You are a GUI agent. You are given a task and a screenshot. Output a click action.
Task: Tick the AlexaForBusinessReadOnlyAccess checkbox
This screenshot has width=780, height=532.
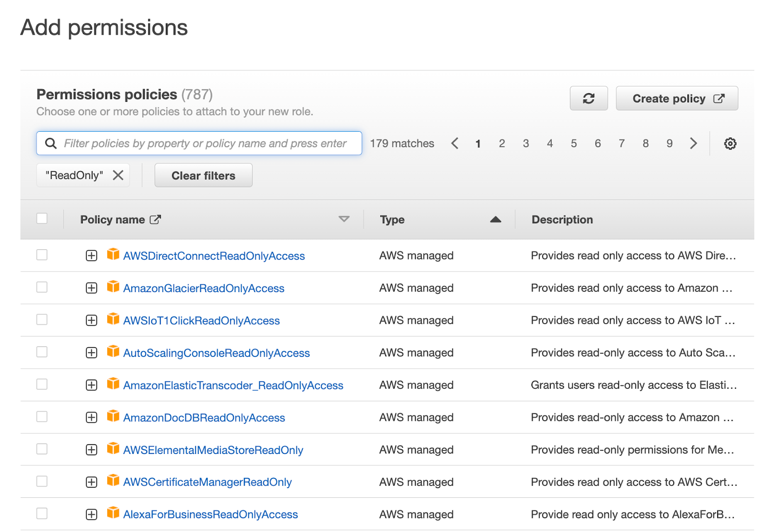click(42, 513)
